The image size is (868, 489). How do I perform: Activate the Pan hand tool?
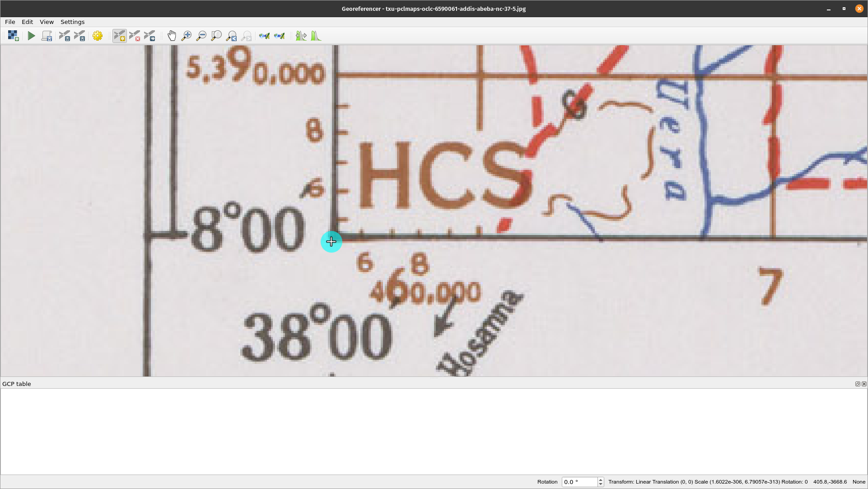click(x=172, y=36)
